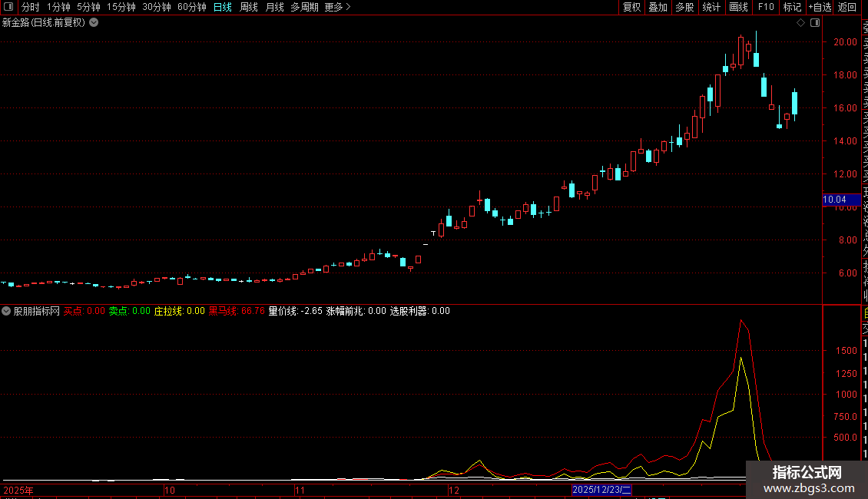Image resolution: width=868 pixels, height=499 pixels.
Task: Click the 10.04 current price marker
Action: (x=841, y=200)
